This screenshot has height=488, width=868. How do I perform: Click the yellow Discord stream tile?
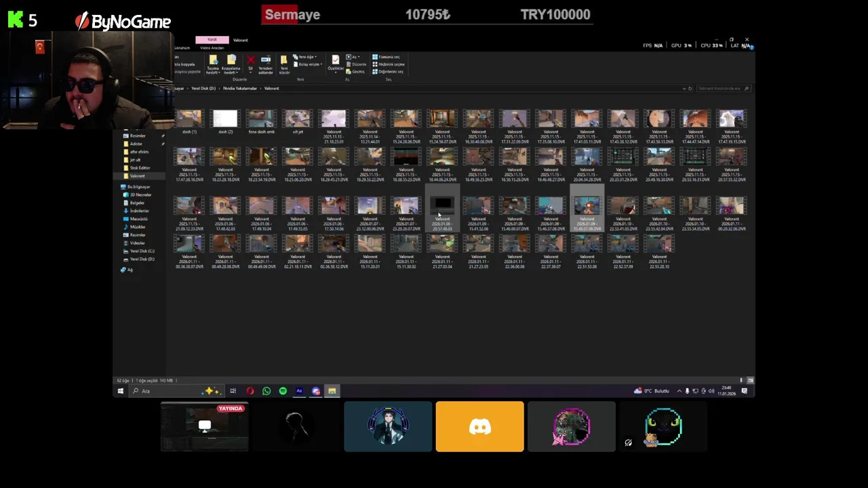click(480, 426)
